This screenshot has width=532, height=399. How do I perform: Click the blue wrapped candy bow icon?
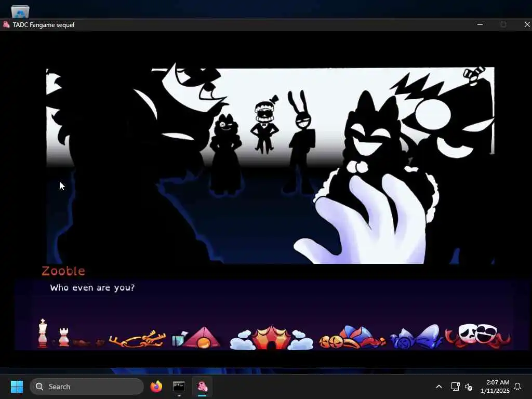point(416,337)
